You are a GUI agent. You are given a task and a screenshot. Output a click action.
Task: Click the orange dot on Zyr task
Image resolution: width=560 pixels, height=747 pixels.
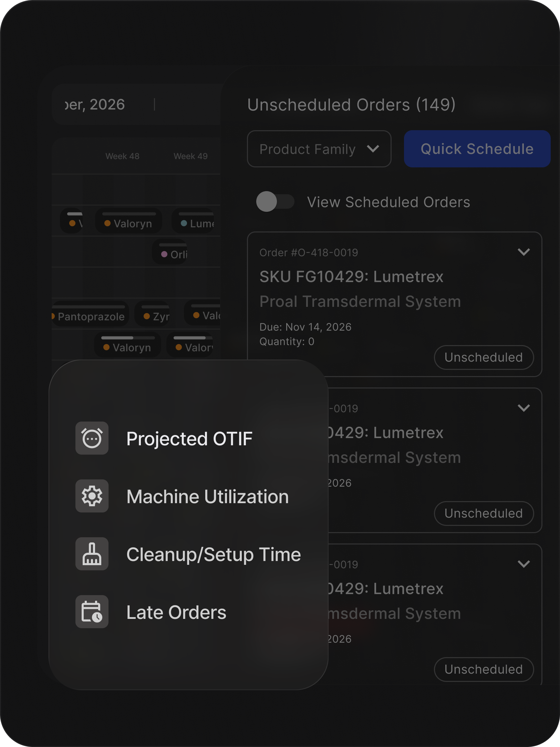[x=147, y=316]
